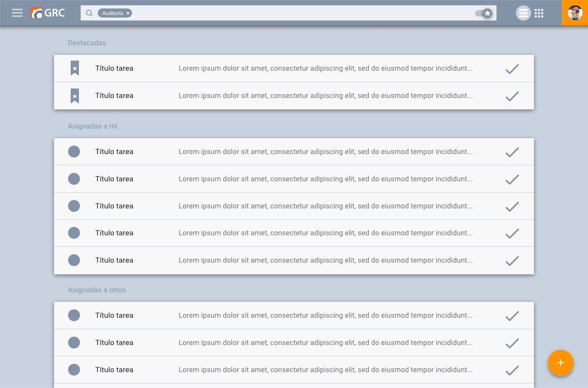Open the apps grid icon
This screenshot has width=588, height=388.
click(539, 13)
